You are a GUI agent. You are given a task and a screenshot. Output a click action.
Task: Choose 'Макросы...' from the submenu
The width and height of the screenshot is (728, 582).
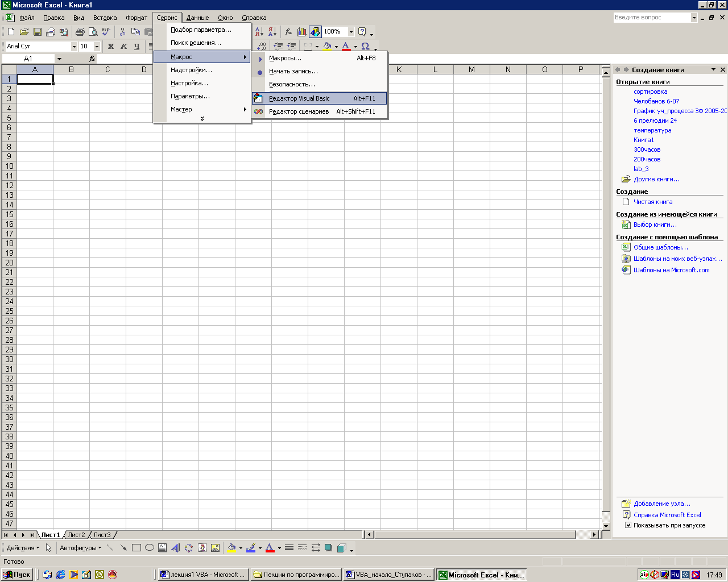(320, 58)
